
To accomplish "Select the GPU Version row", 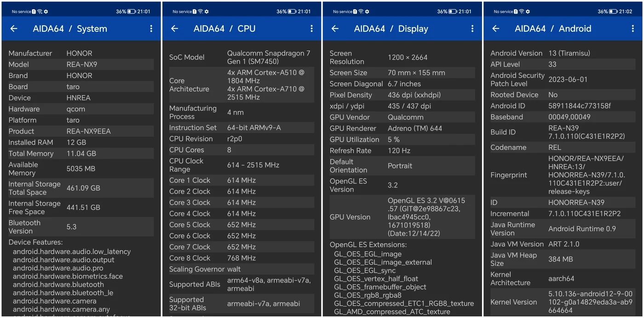I will click(x=402, y=217).
